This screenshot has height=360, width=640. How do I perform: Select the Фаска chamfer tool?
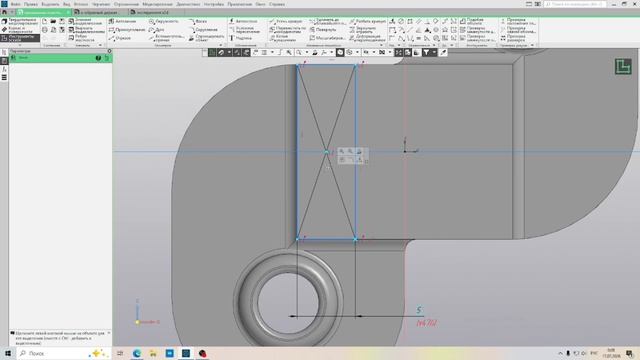(198, 21)
